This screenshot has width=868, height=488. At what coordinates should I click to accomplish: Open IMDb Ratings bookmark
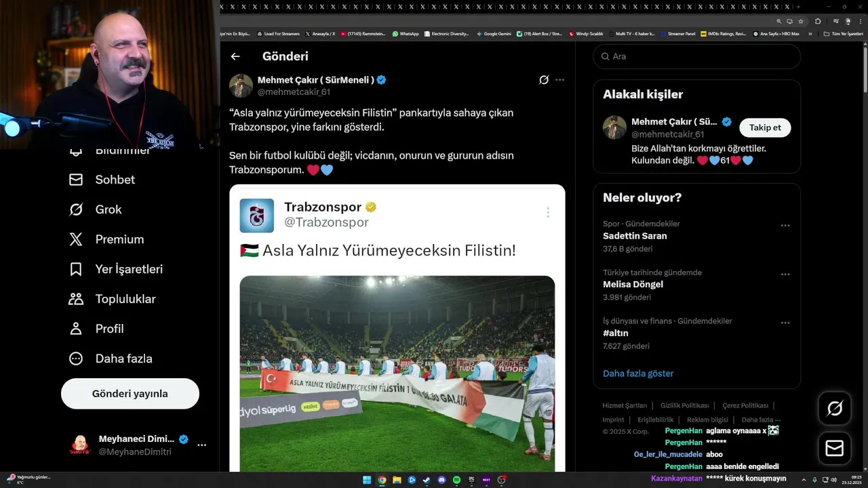[x=723, y=33]
